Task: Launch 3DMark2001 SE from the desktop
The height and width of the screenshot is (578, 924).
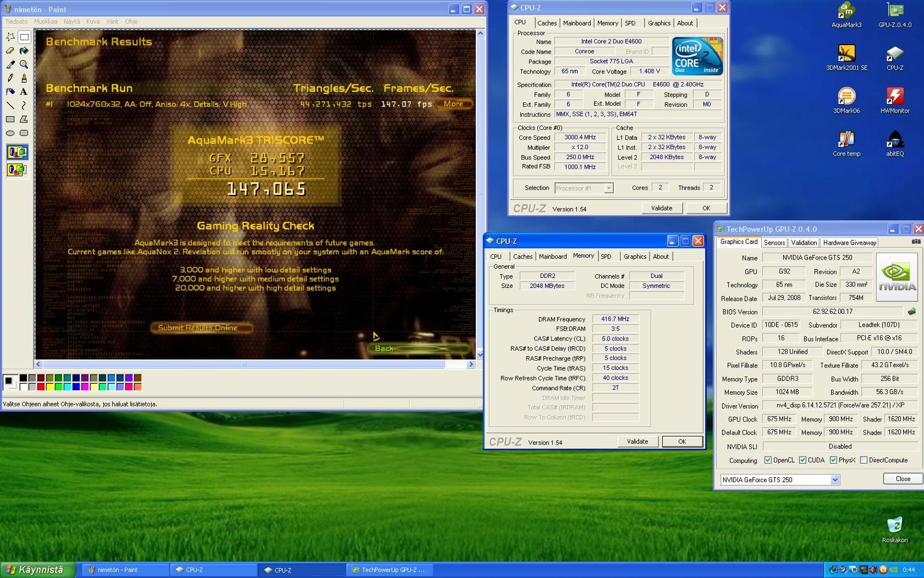Action: (x=847, y=58)
